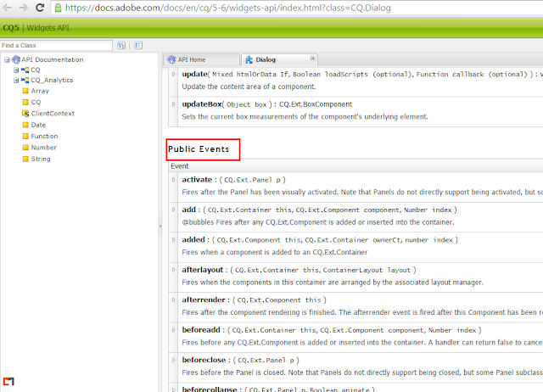
Task: Open the CQ class yellow icon
Action: tap(25, 102)
